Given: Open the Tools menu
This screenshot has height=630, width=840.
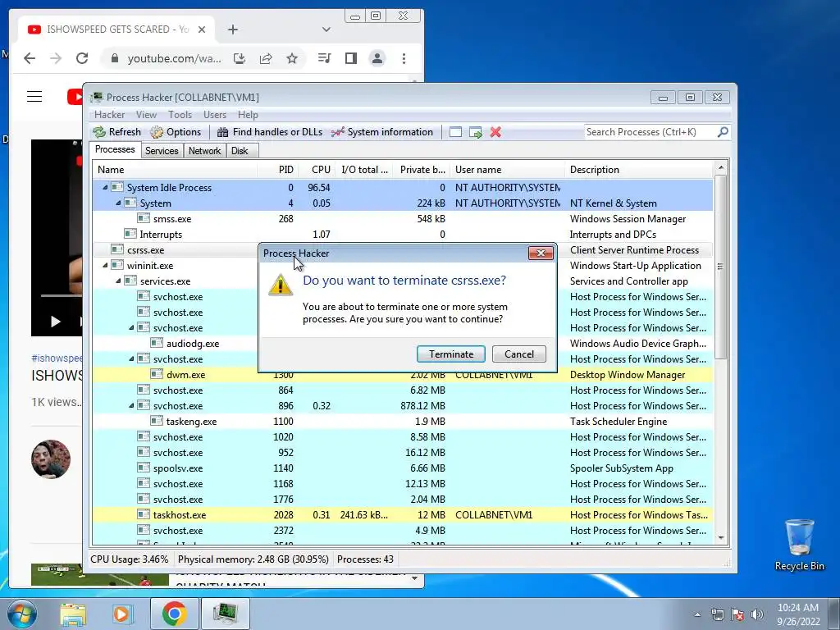Looking at the screenshot, I should pyautogui.click(x=180, y=115).
